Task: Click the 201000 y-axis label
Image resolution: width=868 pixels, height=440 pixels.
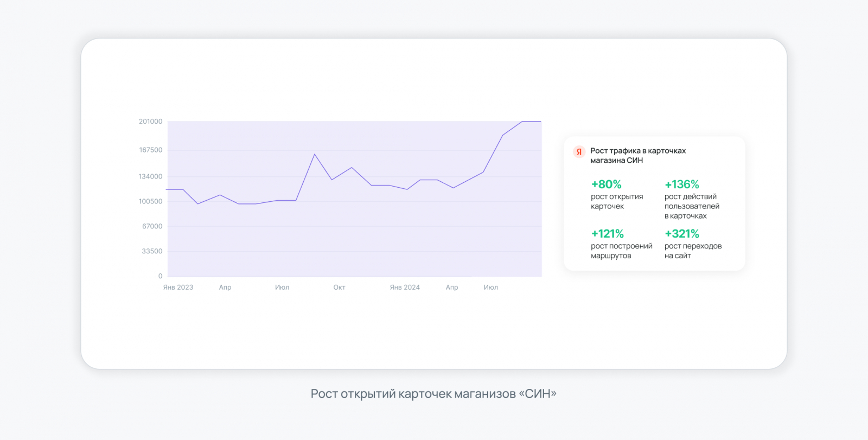Action: (150, 122)
